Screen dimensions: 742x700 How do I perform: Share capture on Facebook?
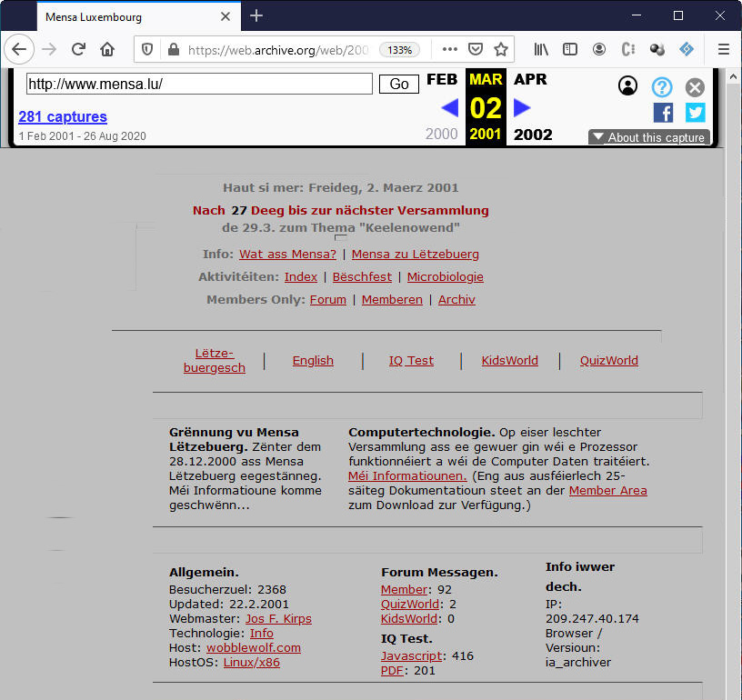663,113
